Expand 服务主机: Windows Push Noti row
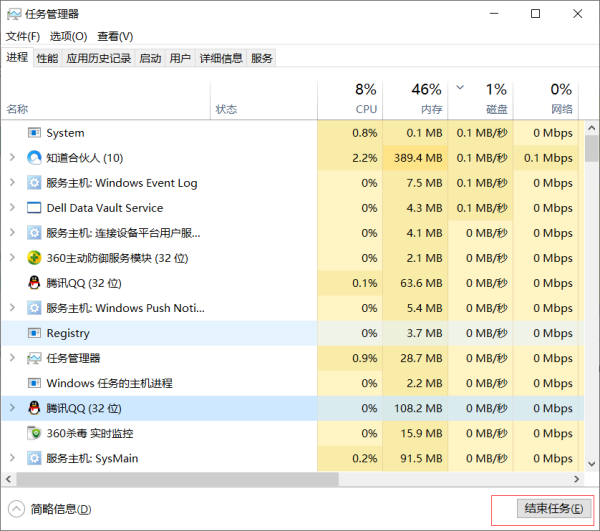Screen dimensions: 600x531 coord(12,308)
